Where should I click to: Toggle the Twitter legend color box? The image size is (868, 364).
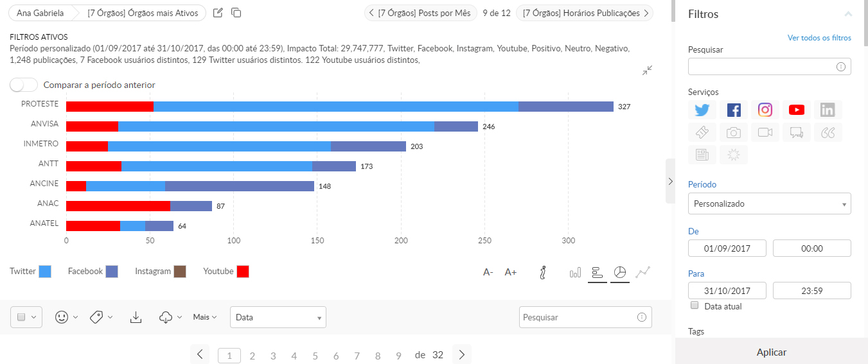[45, 272]
